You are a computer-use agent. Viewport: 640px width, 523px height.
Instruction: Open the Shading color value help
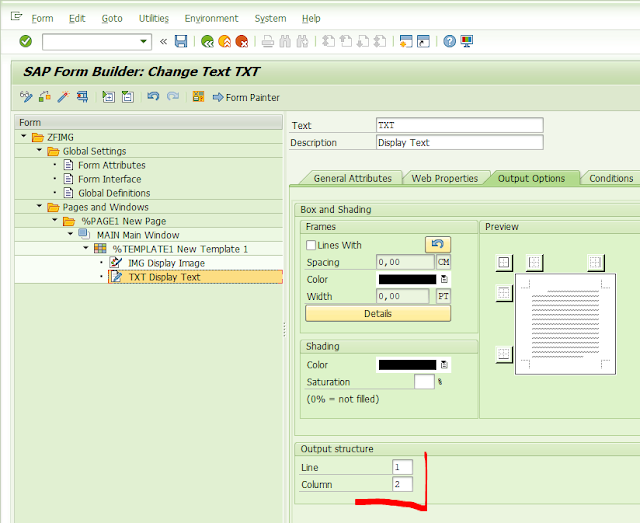444,365
